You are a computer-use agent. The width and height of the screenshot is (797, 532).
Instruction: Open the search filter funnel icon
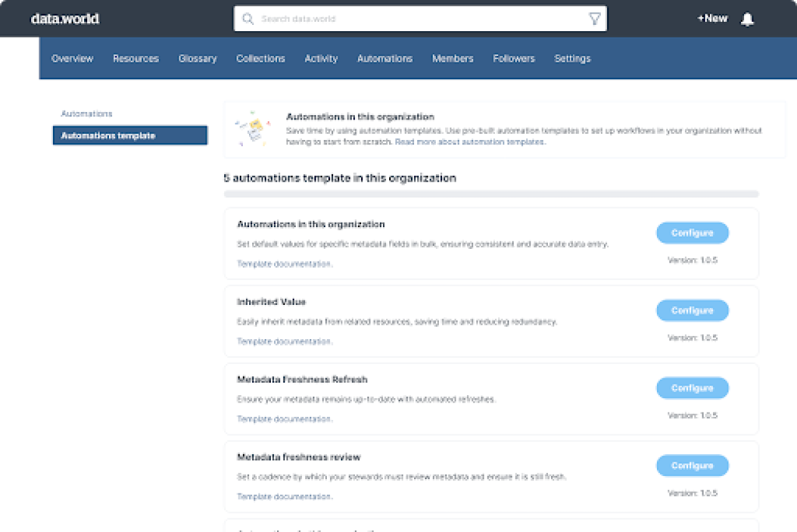[x=595, y=19]
